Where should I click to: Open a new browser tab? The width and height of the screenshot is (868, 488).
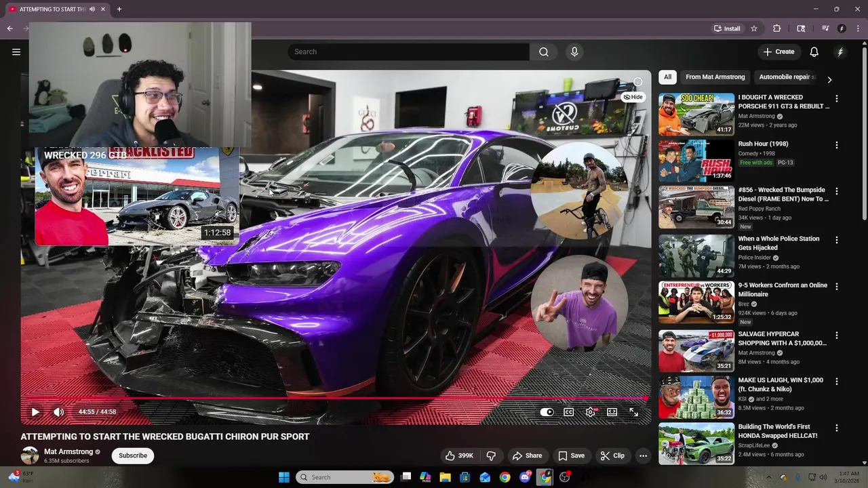tap(119, 9)
